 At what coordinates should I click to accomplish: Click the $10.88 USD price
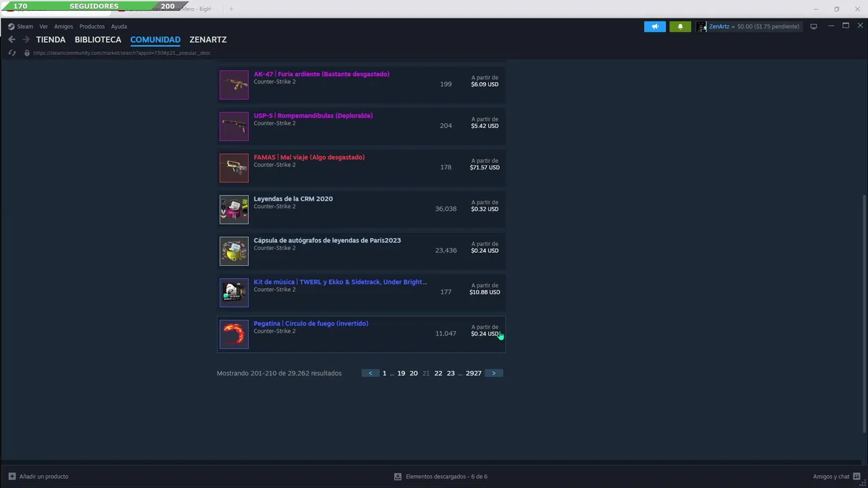pyautogui.click(x=485, y=292)
